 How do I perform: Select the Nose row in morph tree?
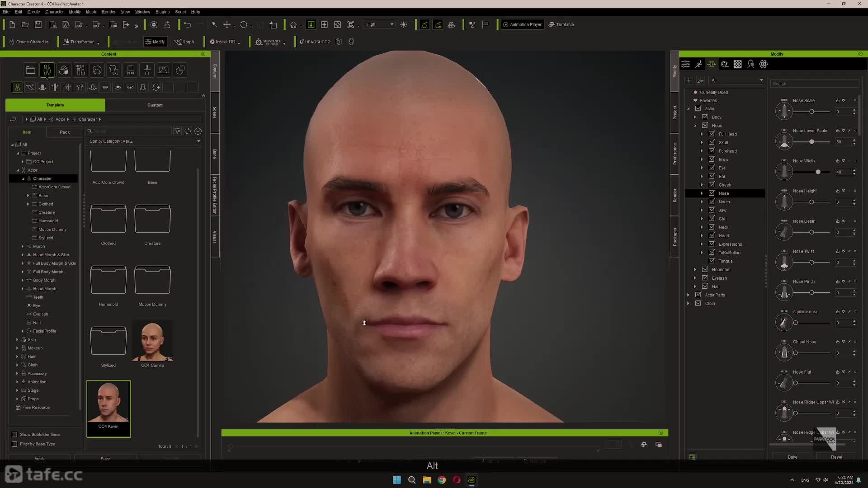(x=725, y=193)
